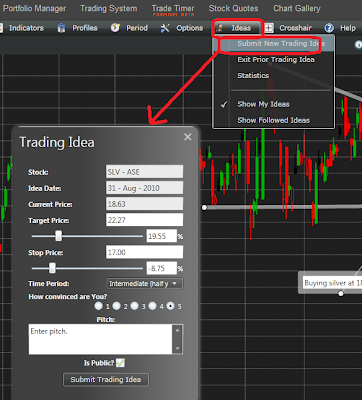Close the Trading Idea dialog
The image size is (362, 400).
pos(188,137)
